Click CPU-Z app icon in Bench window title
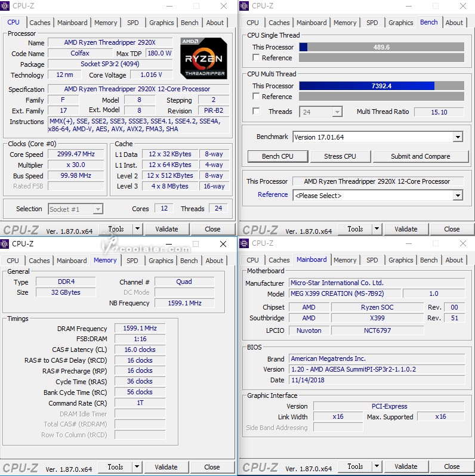This screenshot has width=475, height=476. tap(244, 6)
